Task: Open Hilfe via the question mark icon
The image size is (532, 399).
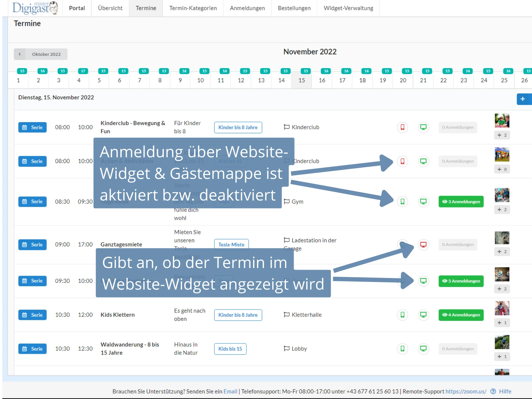Action: (493, 391)
